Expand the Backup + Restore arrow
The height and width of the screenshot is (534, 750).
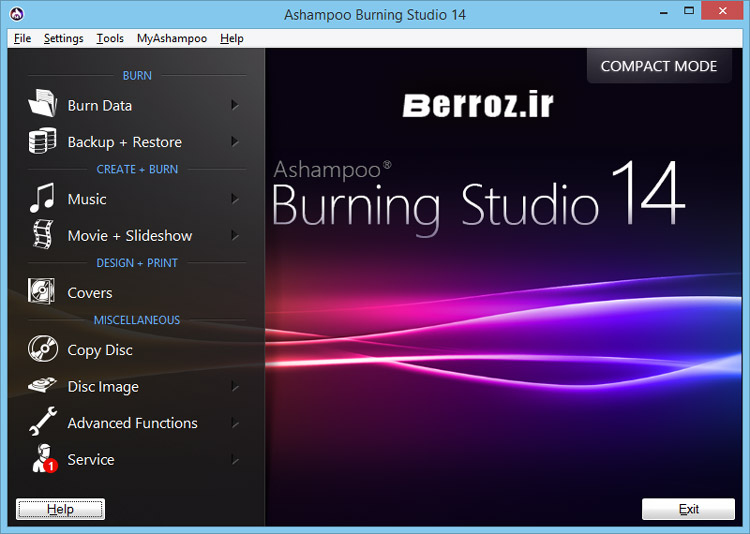click(235, 142)
